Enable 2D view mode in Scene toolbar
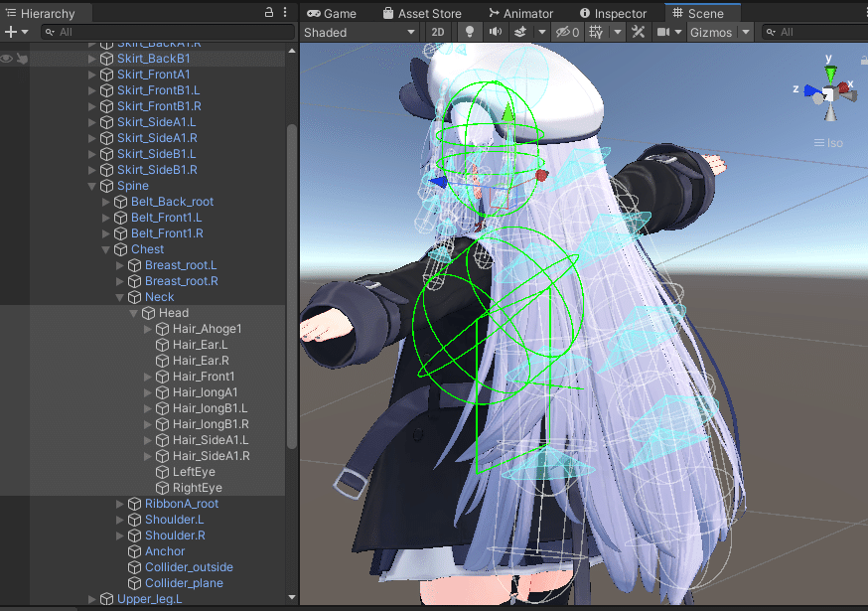 438,32
